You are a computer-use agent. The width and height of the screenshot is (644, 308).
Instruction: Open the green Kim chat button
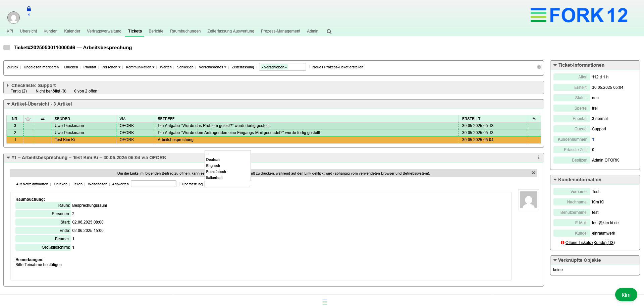(626, 295)
